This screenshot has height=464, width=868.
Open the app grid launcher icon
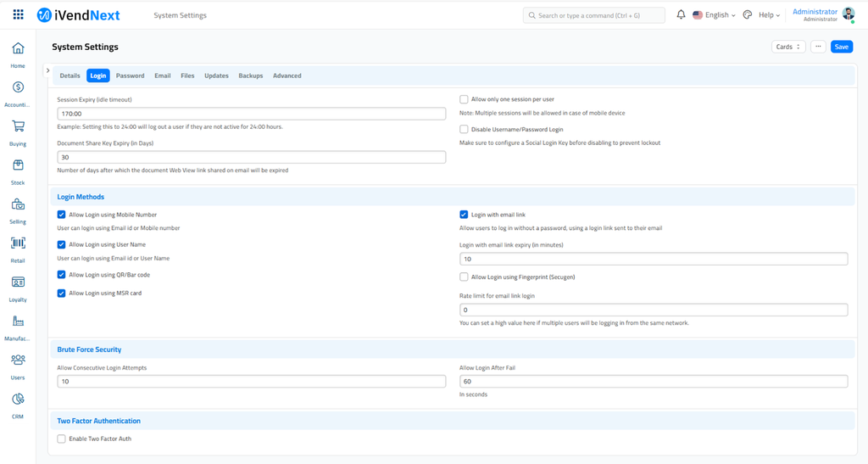click(x=18, y=15)
